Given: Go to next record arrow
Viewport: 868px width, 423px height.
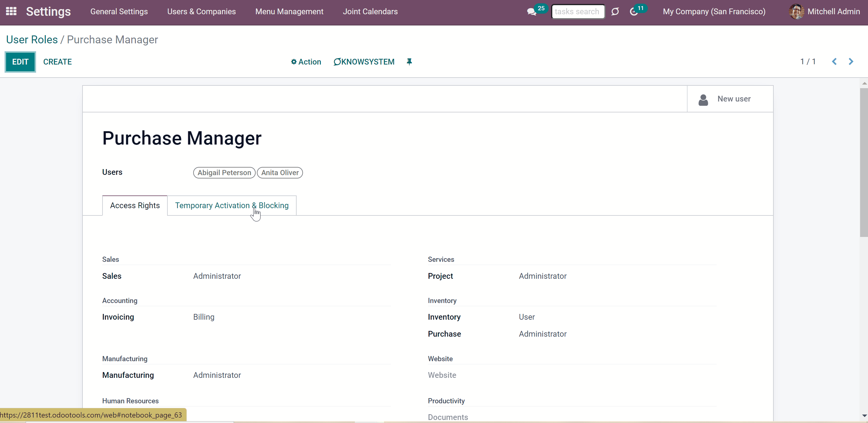Looking at the screenshot, I should point(851,62).
